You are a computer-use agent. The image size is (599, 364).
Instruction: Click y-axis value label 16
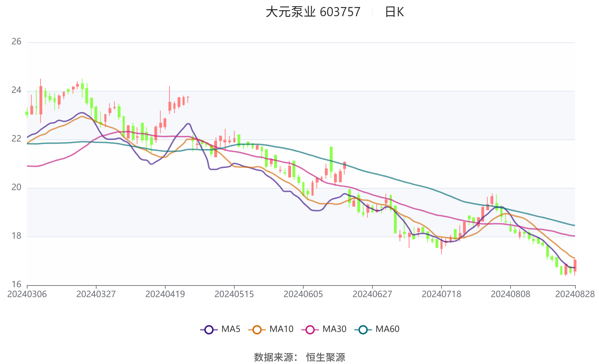[x=17, y=284]
